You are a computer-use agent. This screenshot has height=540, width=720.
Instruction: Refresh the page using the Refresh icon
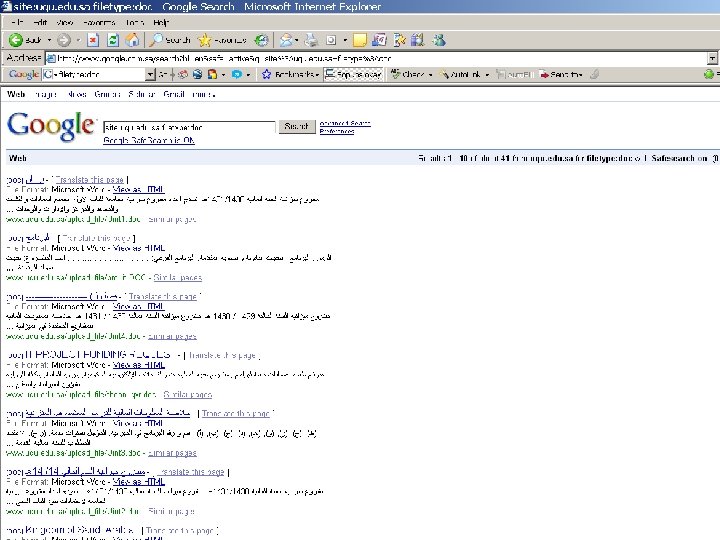click(113, 40)
